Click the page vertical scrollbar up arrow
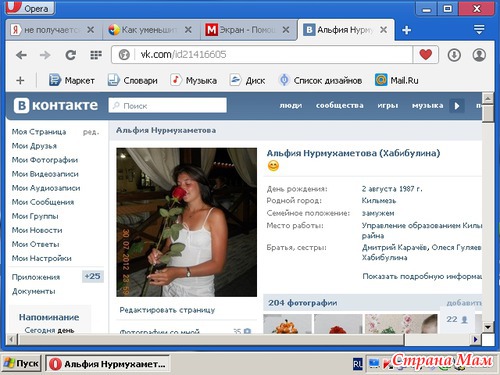500x375 pixels. tap(488, 98)
